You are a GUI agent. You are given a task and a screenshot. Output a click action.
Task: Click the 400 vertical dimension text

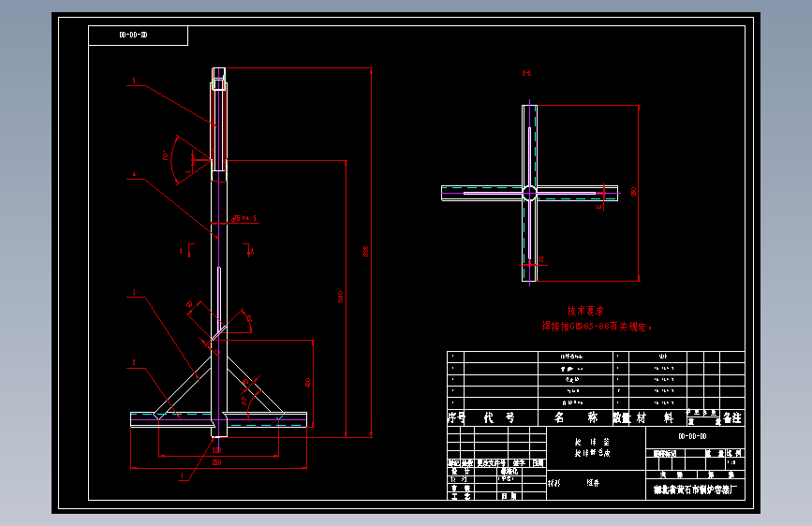307,383
